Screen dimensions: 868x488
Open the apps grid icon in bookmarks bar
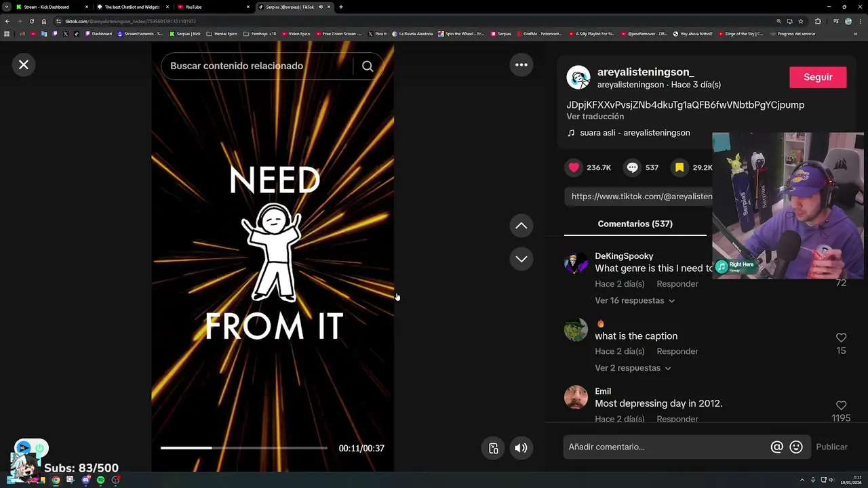7,34
